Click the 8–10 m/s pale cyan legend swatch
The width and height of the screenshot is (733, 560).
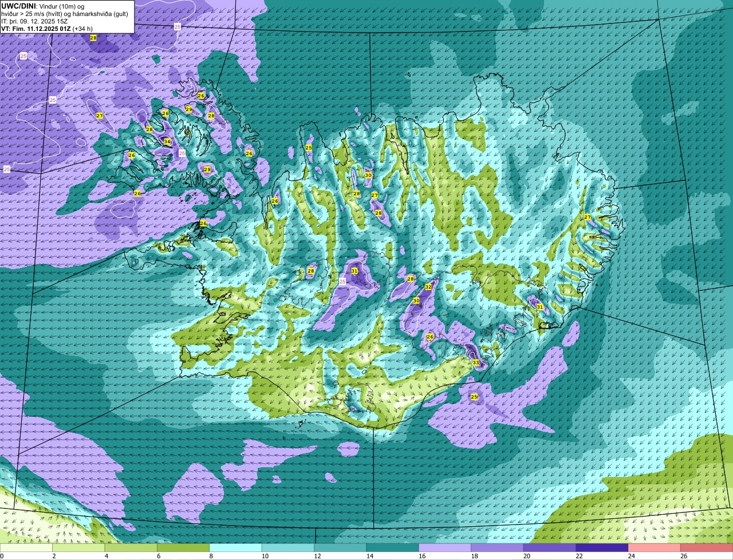235,547
